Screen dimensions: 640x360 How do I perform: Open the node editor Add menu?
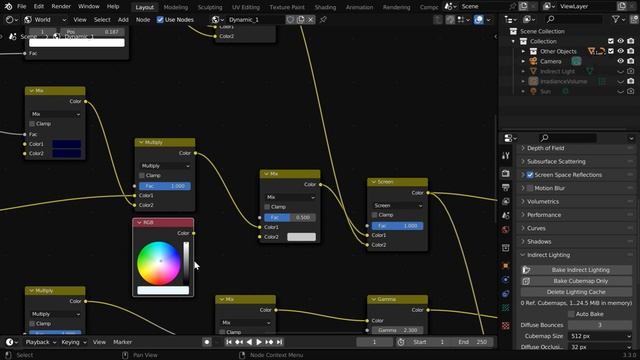point(123,20)
